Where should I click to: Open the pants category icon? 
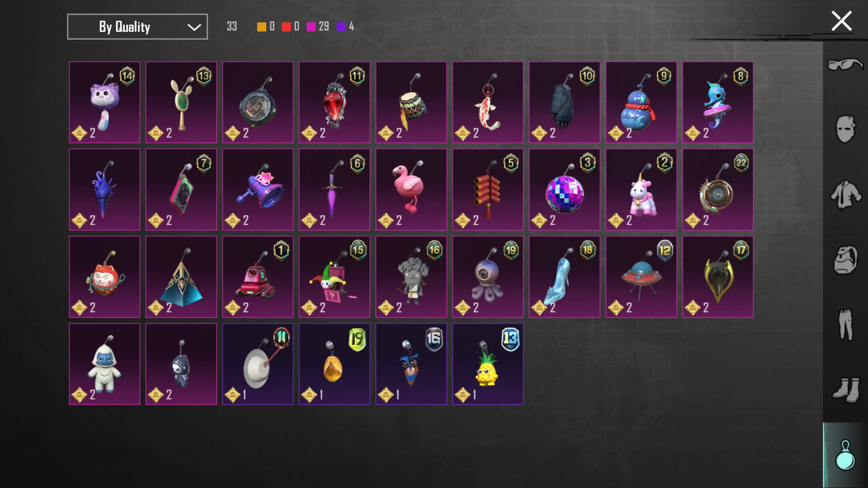pyautogui.click(x=845, y=325)
